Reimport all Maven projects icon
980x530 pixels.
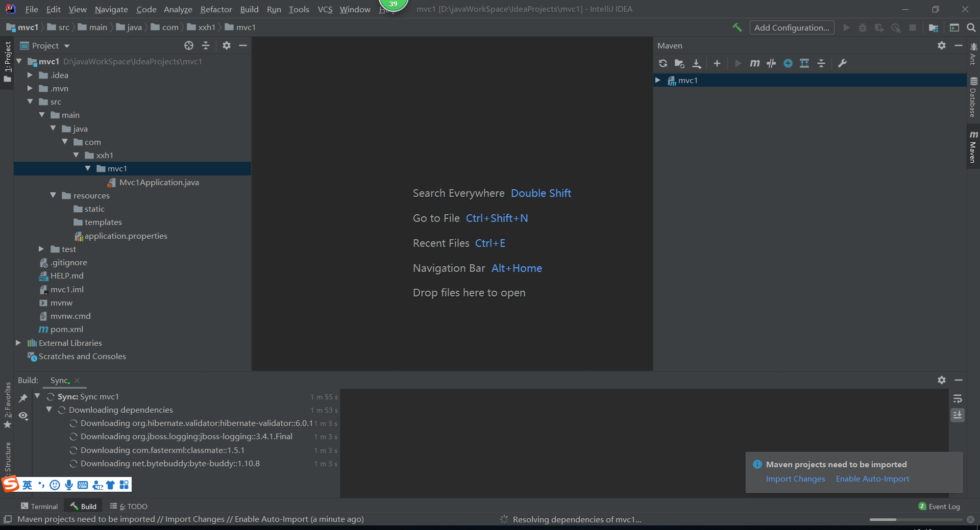[663, 63]
